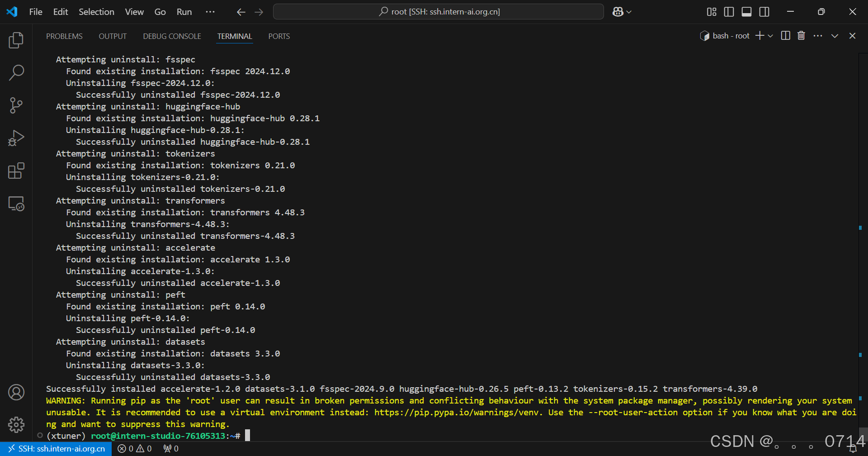868x456 pixels.
Task: Show errors and warnings count
Action: [135, 449]
